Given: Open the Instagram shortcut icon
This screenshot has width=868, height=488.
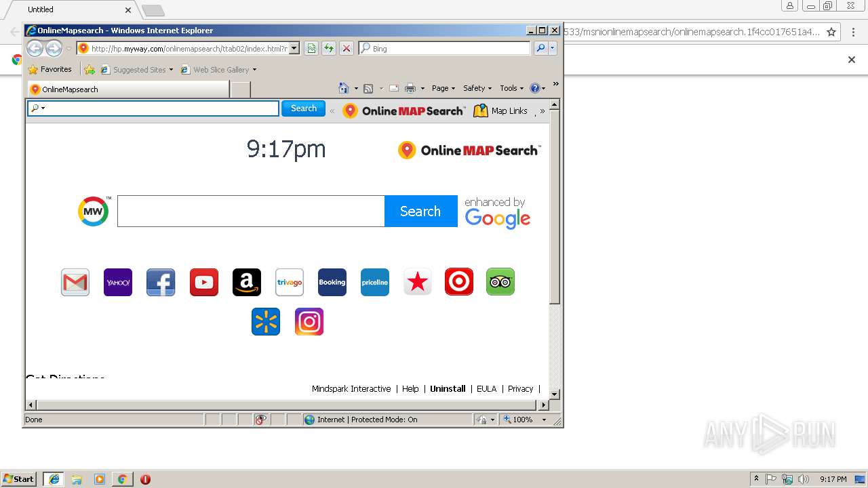Looking at the screenshot, I should pos(309,321).
